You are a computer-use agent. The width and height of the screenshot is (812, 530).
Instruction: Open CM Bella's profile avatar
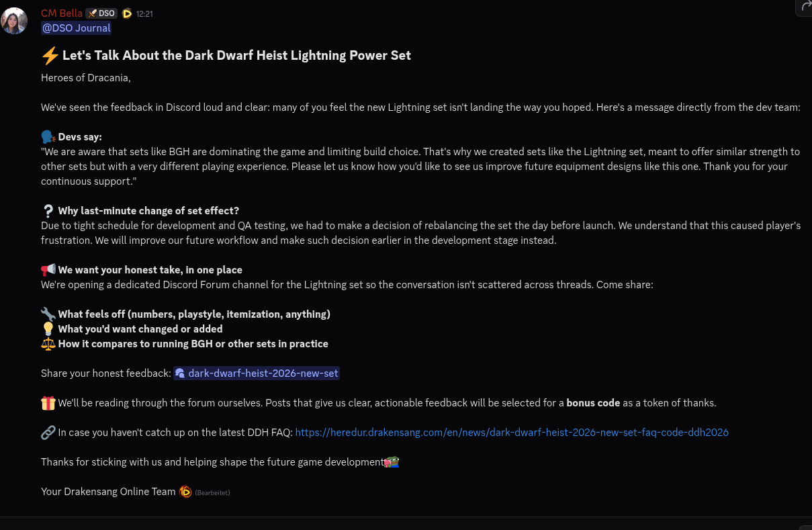14,21
